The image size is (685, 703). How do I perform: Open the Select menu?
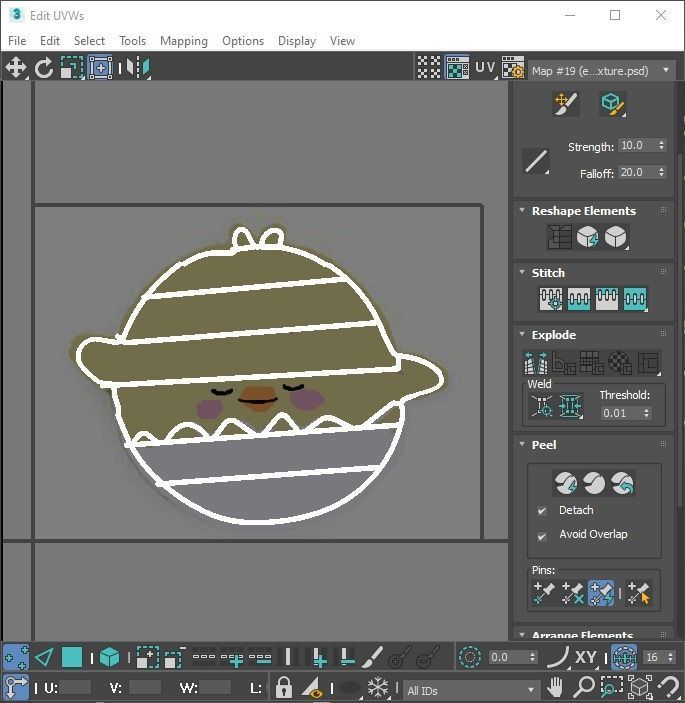89,41
